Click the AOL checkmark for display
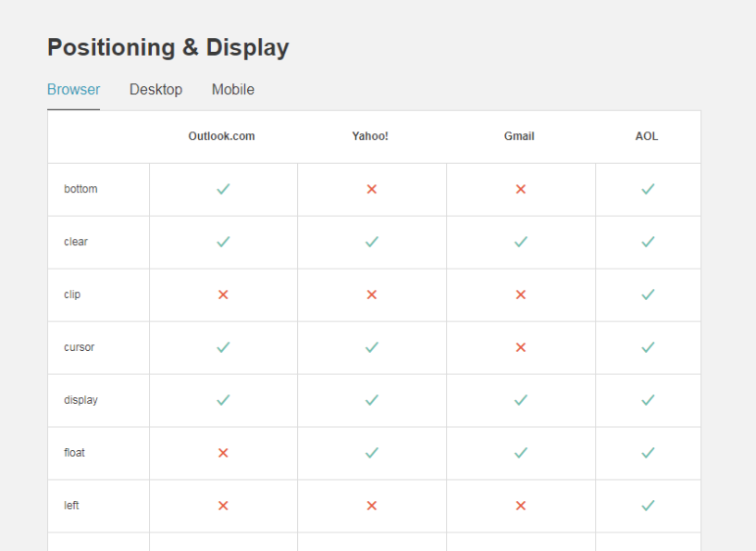This screenshot has height=551, width=756. click(648, 399)
